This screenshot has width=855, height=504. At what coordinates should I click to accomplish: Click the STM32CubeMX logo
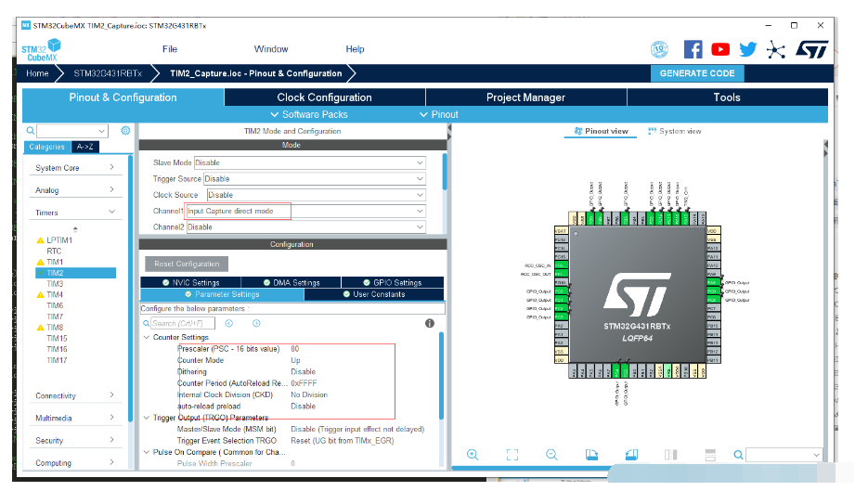(x=41, y=50)
